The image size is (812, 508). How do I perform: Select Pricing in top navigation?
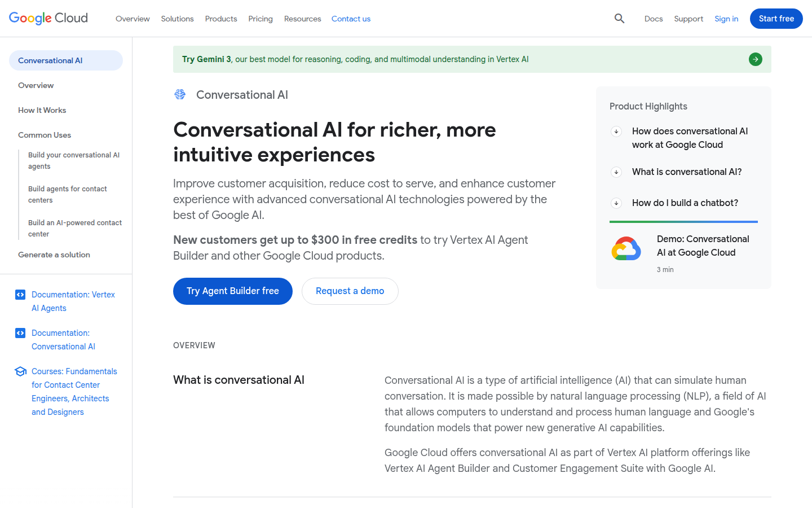[261, 19]
